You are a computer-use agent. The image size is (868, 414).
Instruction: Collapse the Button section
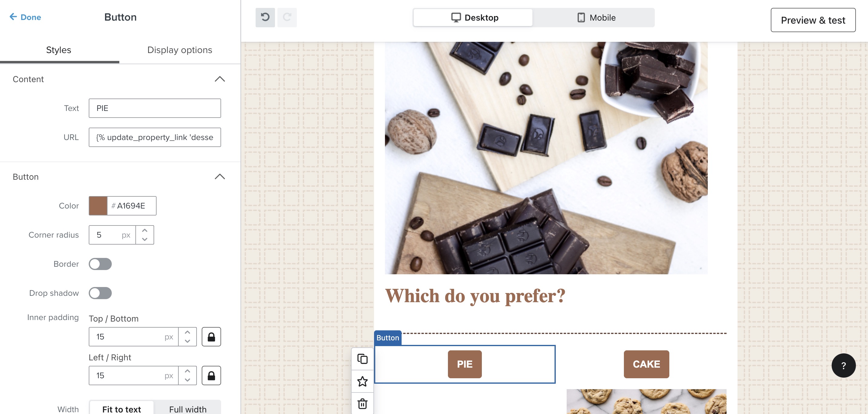tap(220, 177)
